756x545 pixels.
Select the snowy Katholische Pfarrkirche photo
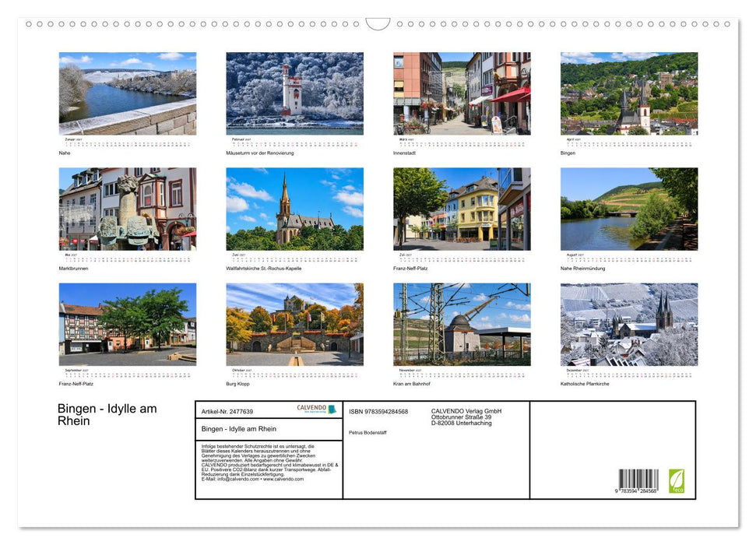pyautogui.click(x=629, y=324)
